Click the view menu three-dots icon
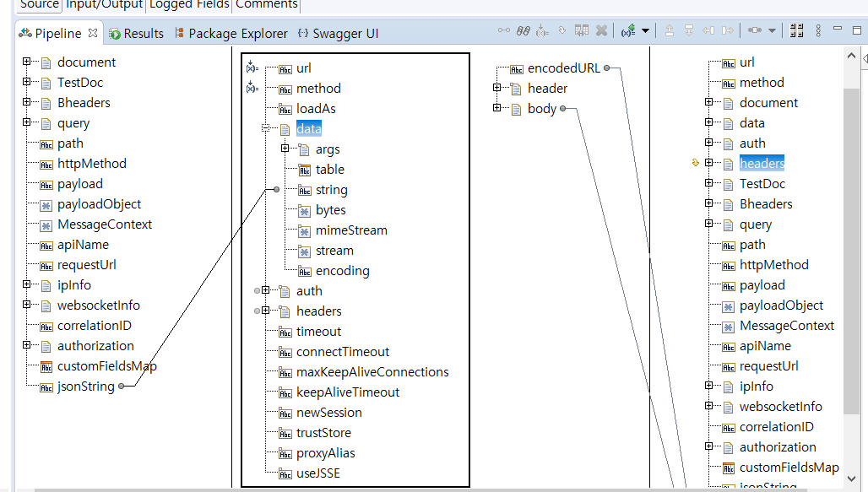Viewport: 868px width, 492px height. [818, 31]
